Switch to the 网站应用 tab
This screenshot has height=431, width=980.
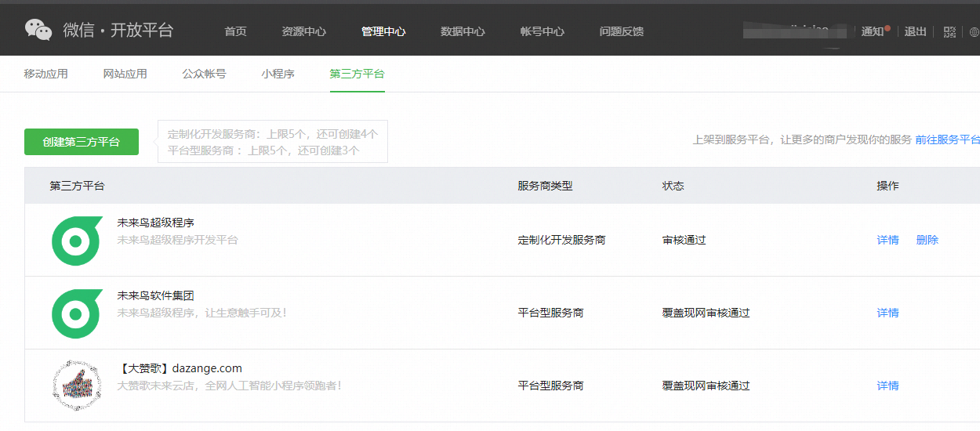(125, 74)
